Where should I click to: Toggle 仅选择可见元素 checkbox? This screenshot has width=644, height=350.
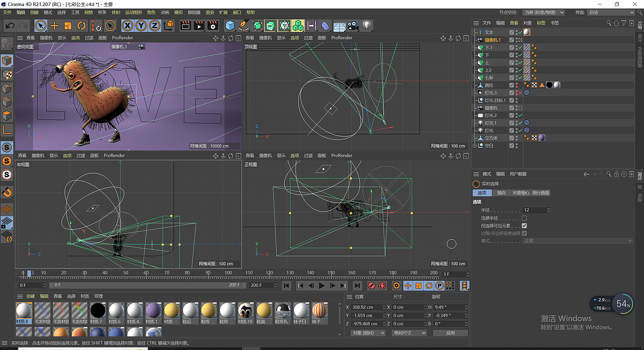524,226
